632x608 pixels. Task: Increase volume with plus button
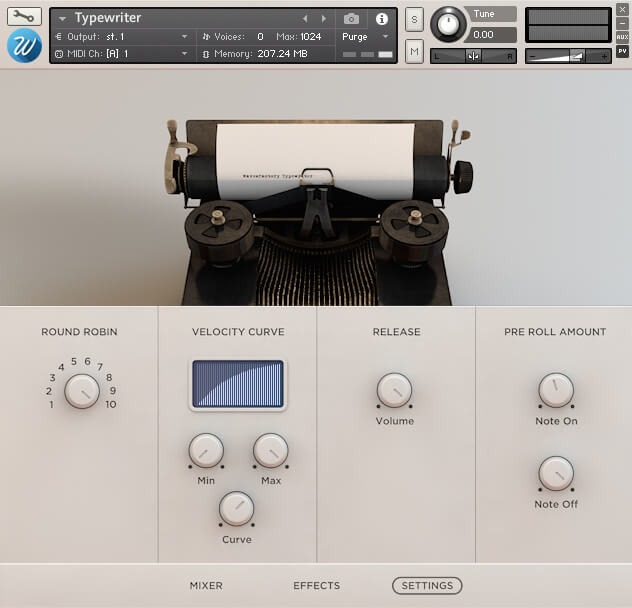coord(604,56)
